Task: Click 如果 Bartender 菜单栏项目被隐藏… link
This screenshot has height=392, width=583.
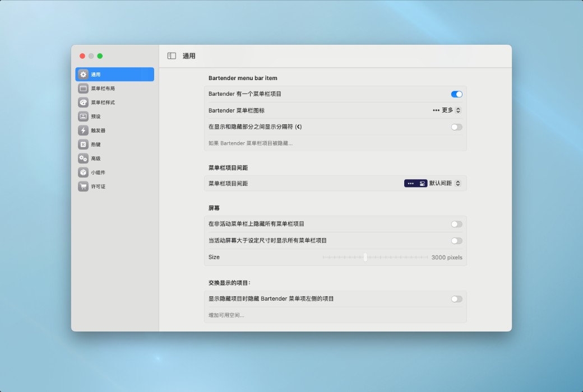Action: tap(250, 143)
